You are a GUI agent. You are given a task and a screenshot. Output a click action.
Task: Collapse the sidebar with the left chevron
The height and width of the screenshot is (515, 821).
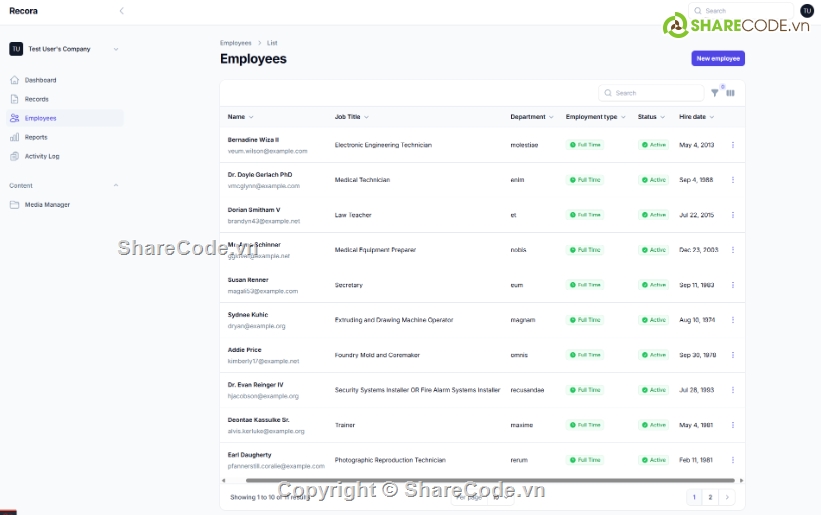coord(121,11)
